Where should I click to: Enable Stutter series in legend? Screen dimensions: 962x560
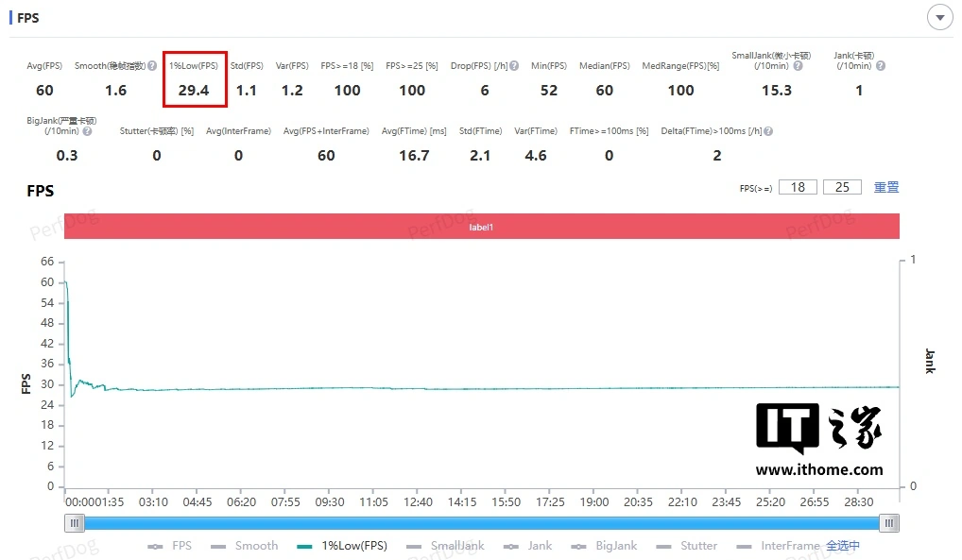pos(687,546)
